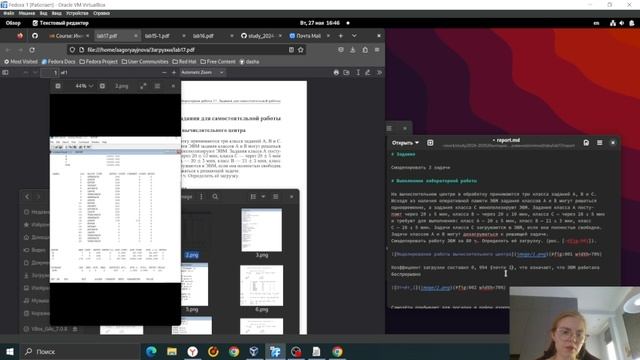This screenshot has width=640, height=360.
Task: Toggle fullscreen in the image viewer
Action: click(143, 86)
